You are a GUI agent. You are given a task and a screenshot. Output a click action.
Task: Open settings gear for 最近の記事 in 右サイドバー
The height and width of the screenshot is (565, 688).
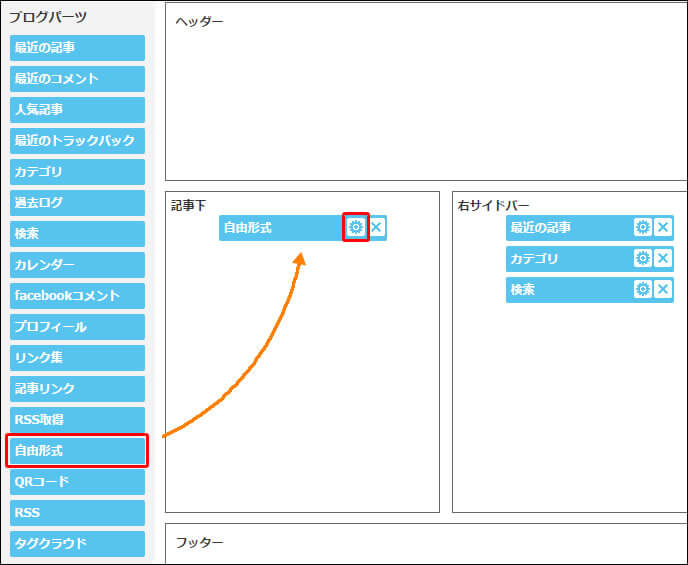(x=643, y=227)
